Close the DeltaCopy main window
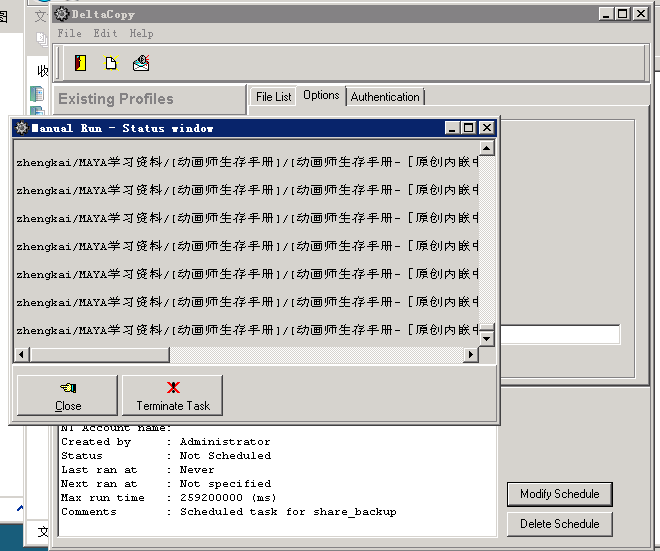 (x=640, y=14)
